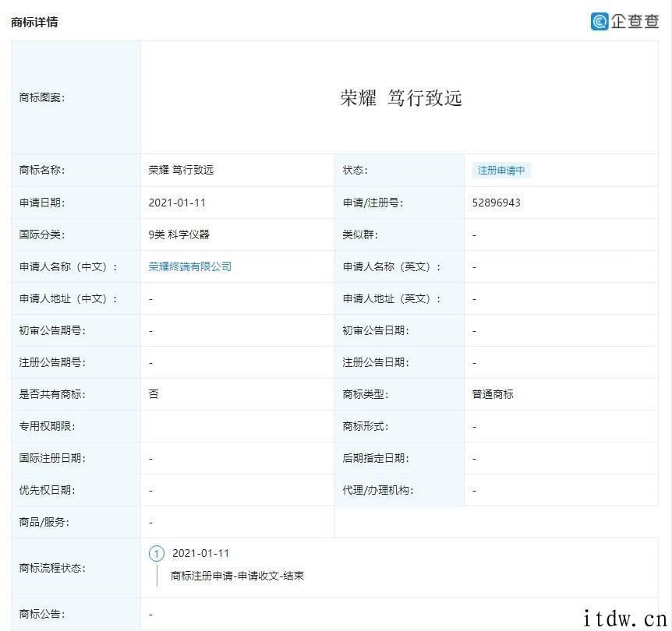The image size is (672, 631).
Task: Select the 9类 科学仪器 classification value
Action: (179, 234)
